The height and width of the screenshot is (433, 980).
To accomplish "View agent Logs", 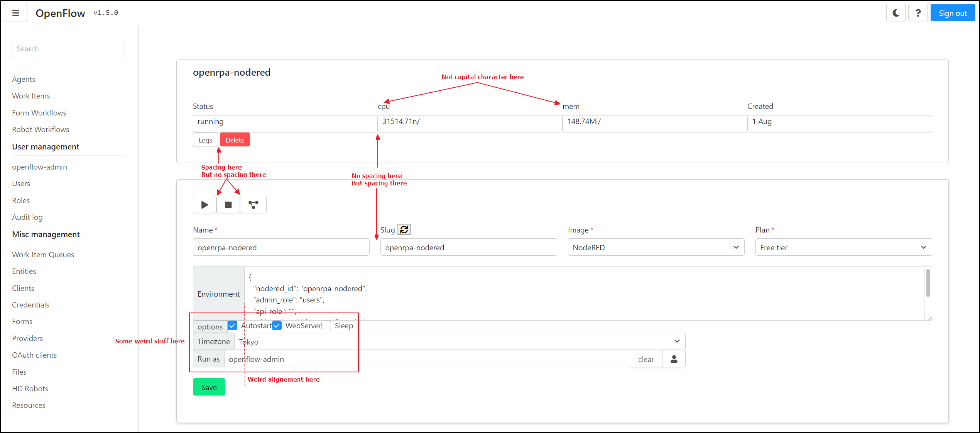I will [x=205, y=140].
